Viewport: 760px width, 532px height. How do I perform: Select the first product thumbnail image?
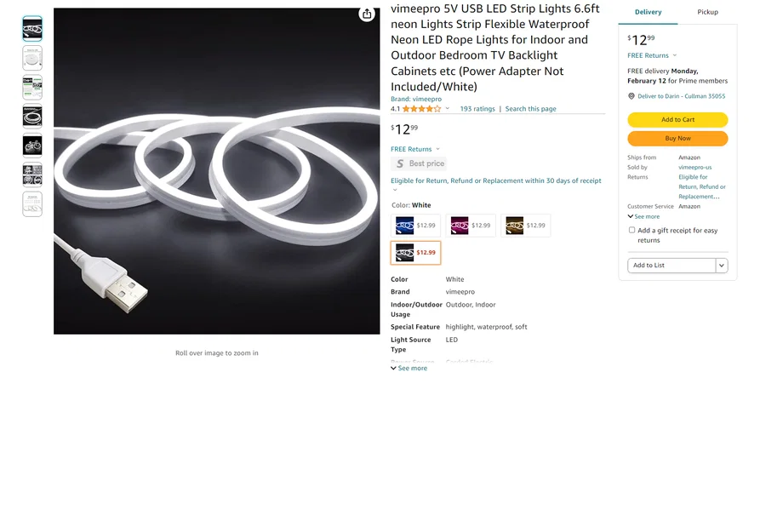click(x=32, y=29)
